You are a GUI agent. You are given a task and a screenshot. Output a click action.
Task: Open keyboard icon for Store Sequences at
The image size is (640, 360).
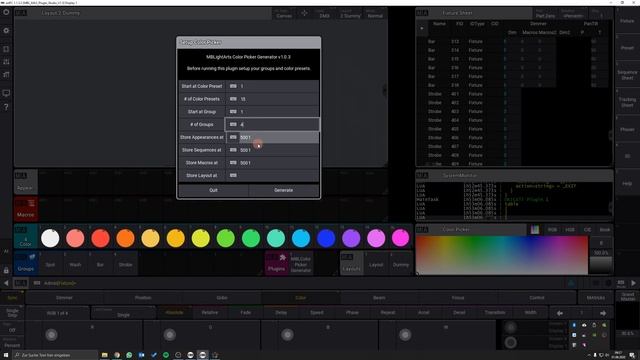233,150
